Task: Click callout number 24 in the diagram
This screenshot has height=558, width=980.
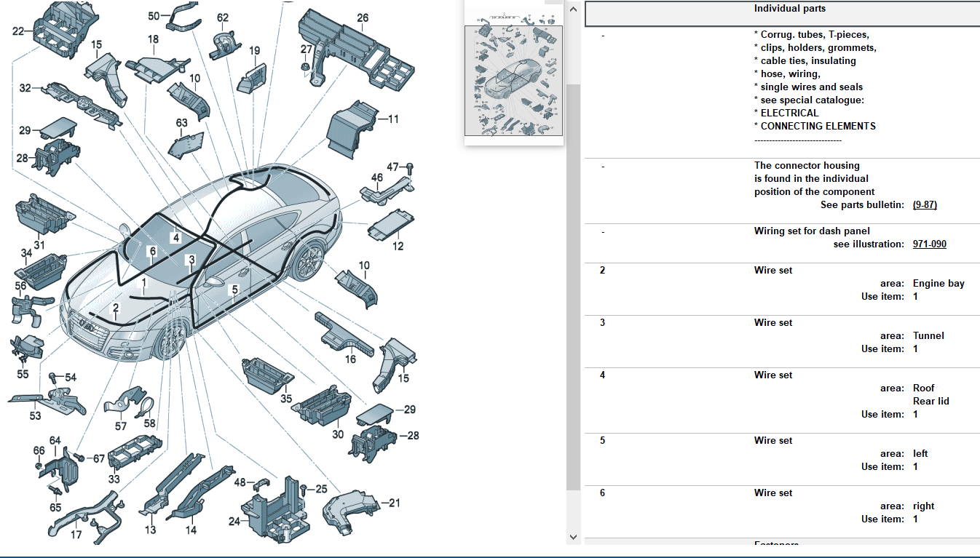Action: pos(234,521)
